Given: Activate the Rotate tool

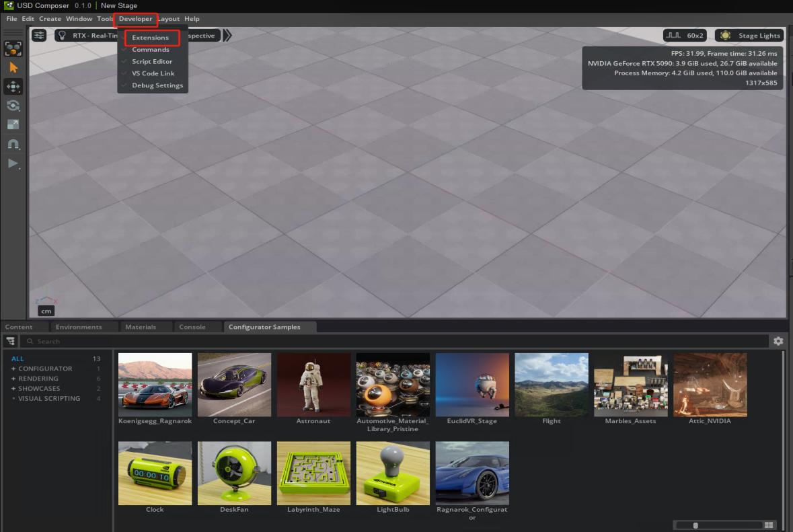Looking at the screenshot, I should (13, 105).
